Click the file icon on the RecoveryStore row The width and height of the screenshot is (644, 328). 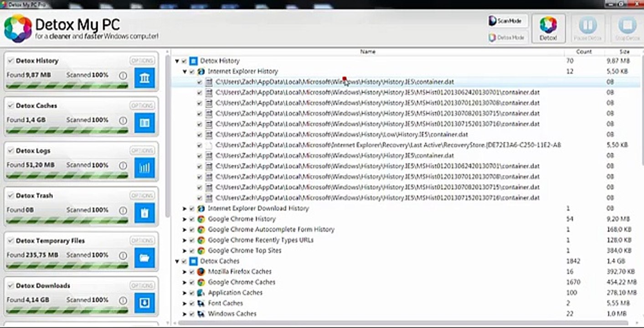[209, 145]
